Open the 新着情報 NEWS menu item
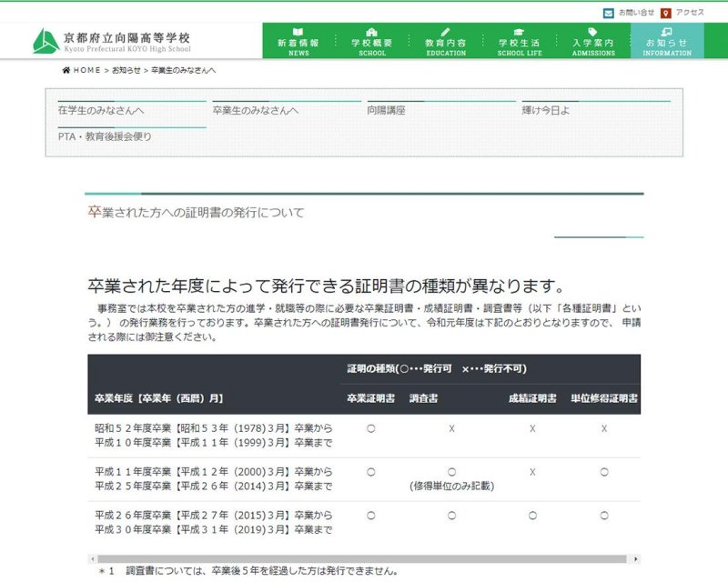728x582 pixels. coord(298,47)
